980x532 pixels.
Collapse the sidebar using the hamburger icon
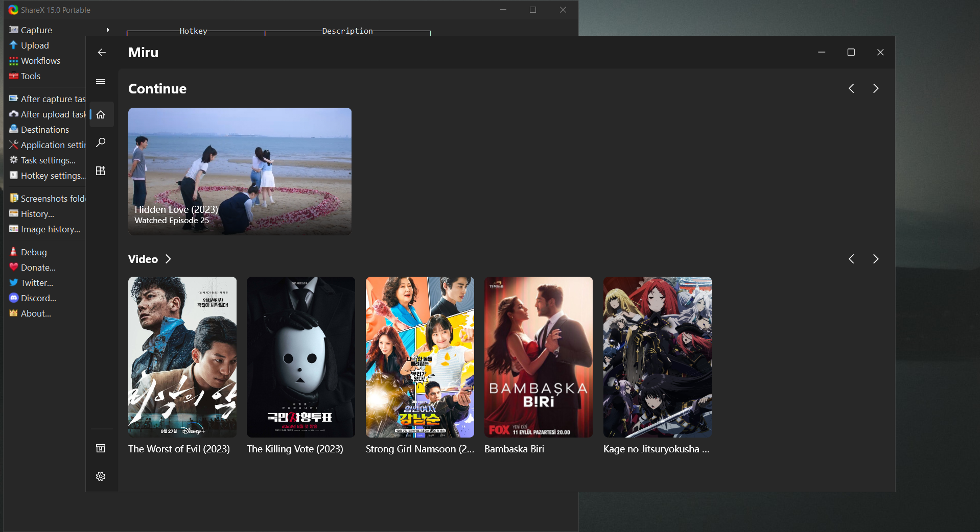tap(100, 81)
